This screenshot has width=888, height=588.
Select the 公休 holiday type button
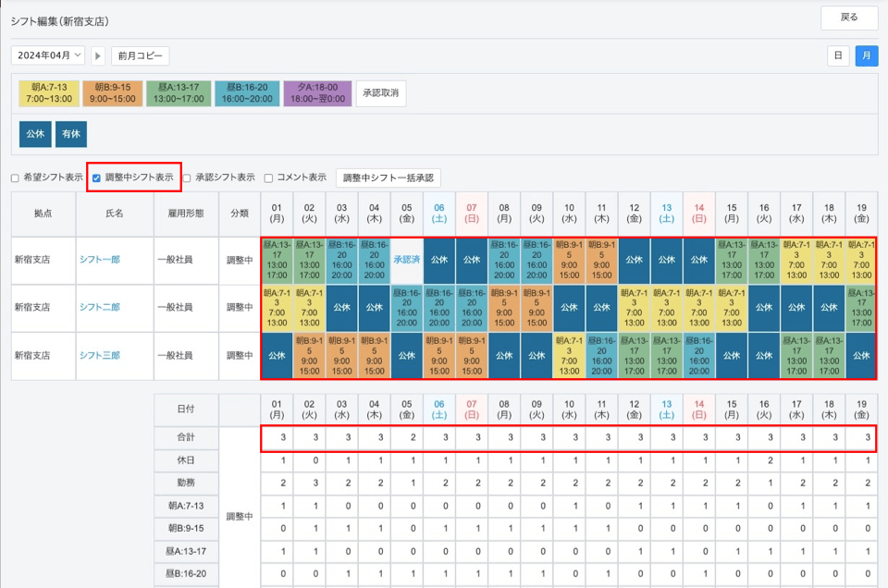pos(35,134)
